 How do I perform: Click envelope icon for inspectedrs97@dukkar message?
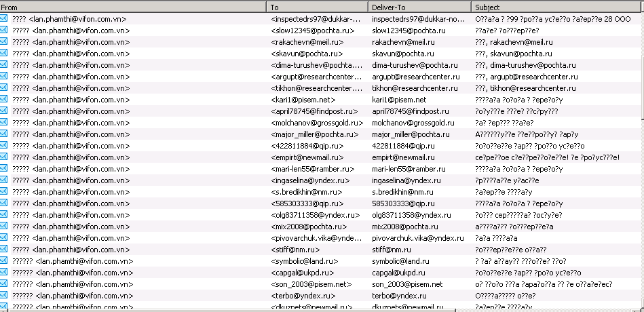tap(3, 18)
